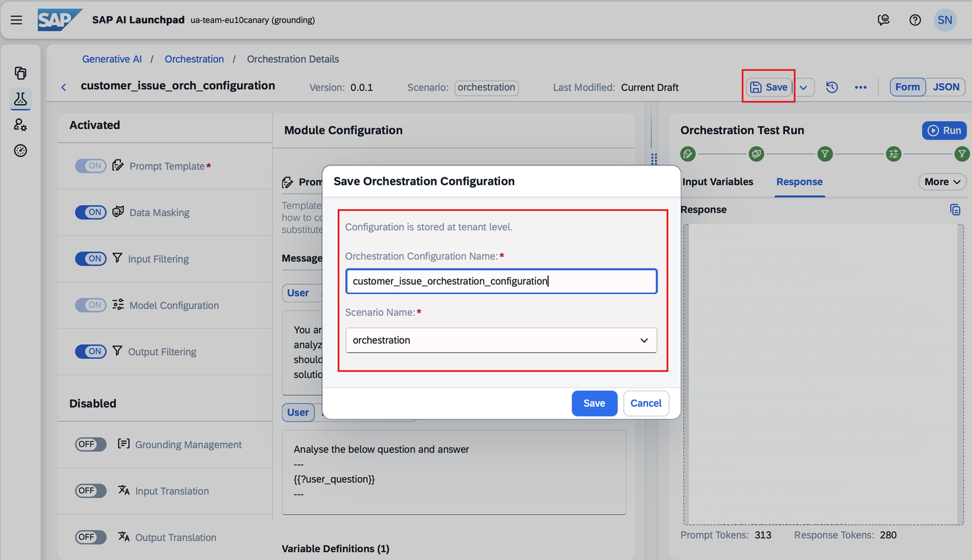
Task: Click the Output Filtering funnel icon in list
Action: tap(117, 352)
